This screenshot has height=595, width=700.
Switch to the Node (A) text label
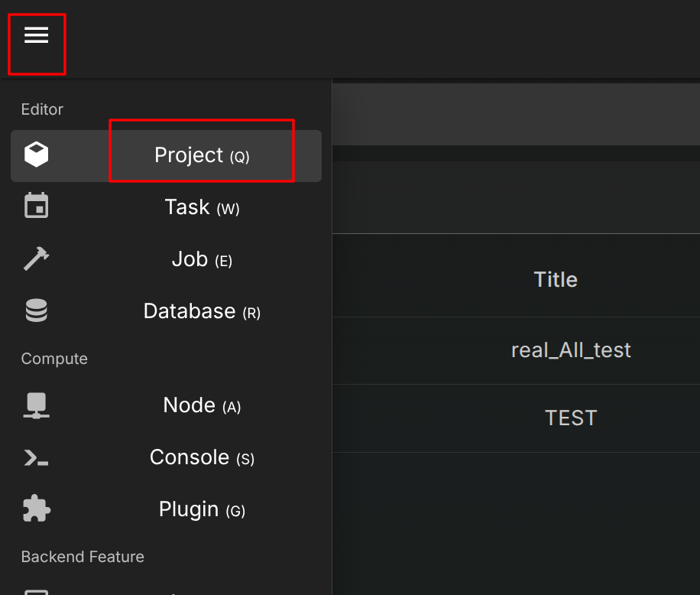point(202,405)
